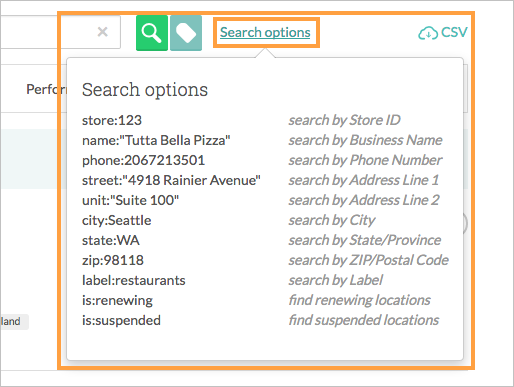Click "search by Address Line 2" description

pyautogui.click(x=364, y=200)
